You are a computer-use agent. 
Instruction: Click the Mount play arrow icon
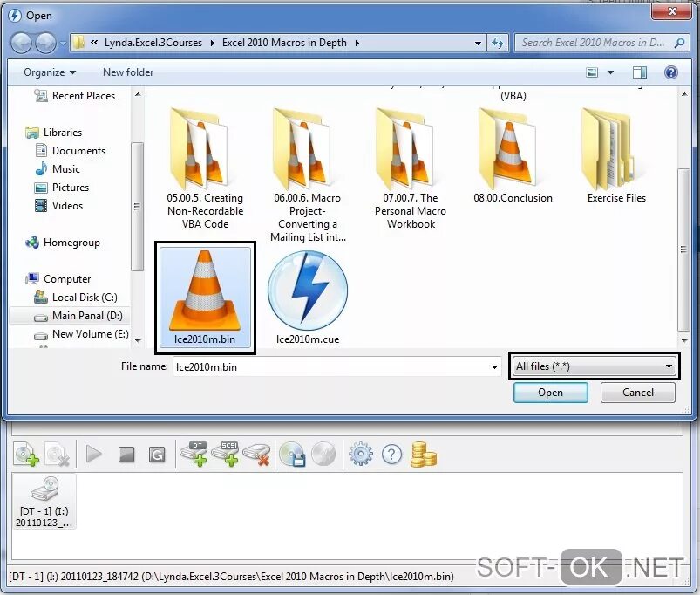tap(94, 455)
